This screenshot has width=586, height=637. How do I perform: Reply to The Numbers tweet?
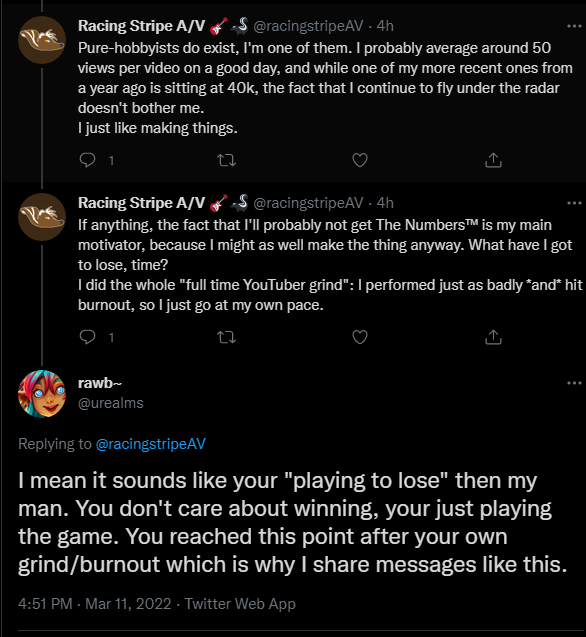pos(87,337)
